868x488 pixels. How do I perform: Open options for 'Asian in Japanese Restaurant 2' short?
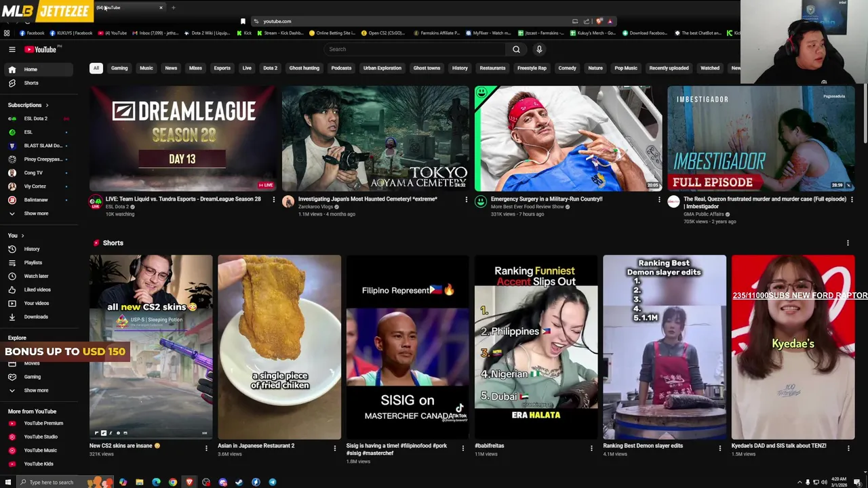[x=334, y=448]
